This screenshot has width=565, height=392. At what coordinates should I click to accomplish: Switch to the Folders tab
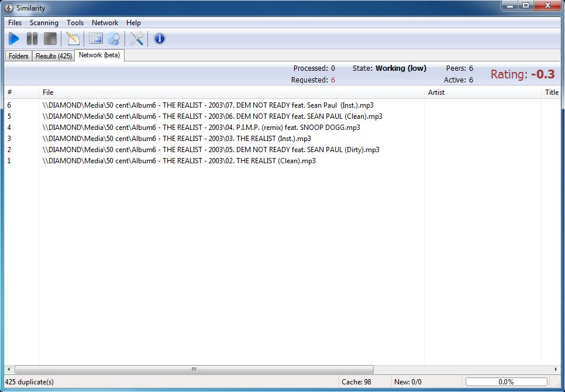pyautogui.click(x=18, y=56)
